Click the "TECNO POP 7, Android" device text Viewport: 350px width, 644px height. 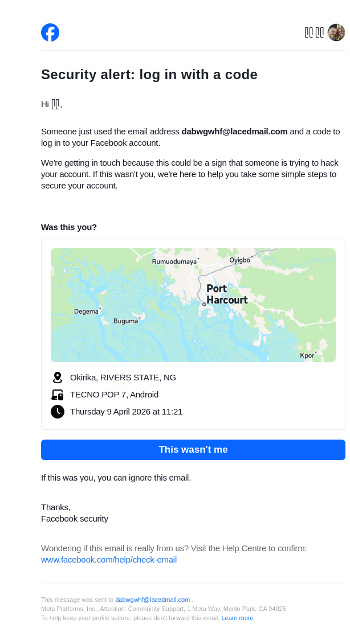click(114, 395)
